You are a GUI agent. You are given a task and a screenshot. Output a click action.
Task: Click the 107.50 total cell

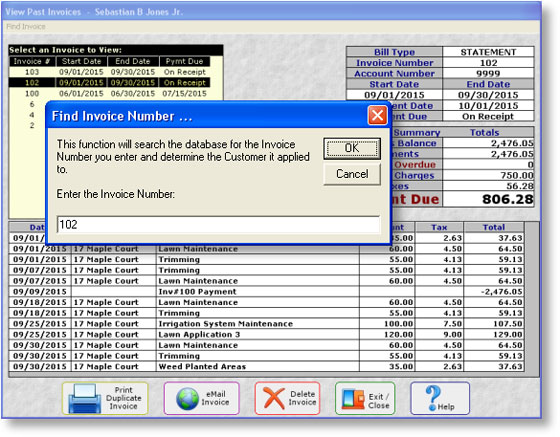tap(494, 324)
